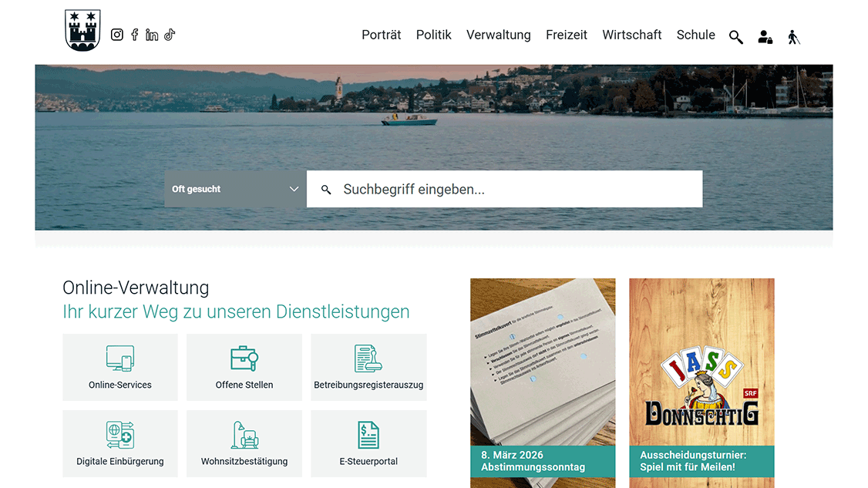Click the Meilen coat of arms logo

[x=82, y=30]
